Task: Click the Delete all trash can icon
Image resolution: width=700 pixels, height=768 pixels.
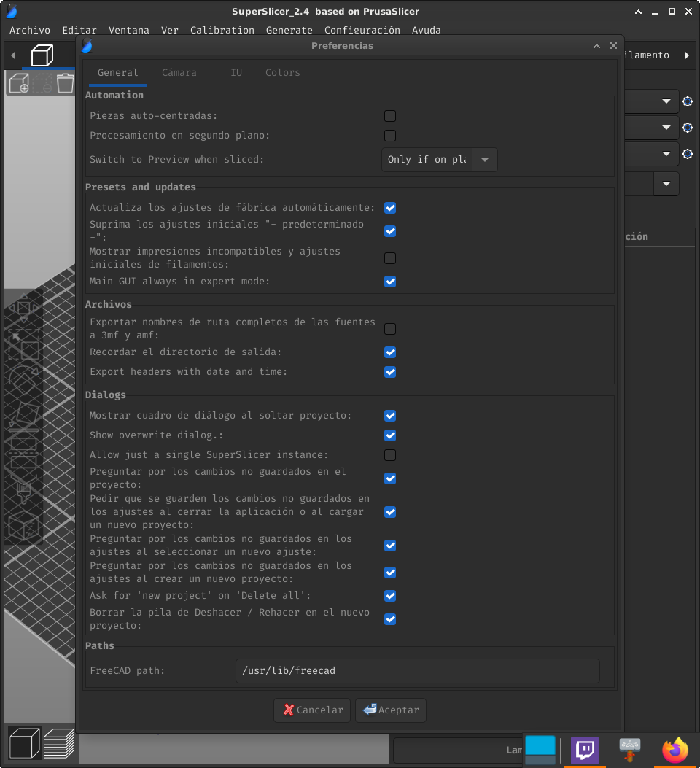Action: click(65, 83)
